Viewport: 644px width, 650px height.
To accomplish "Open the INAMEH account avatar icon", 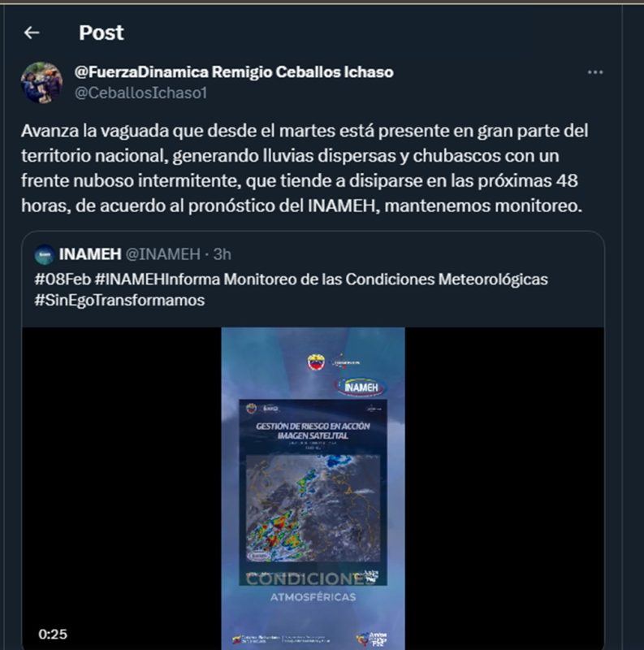I will 45,254.
